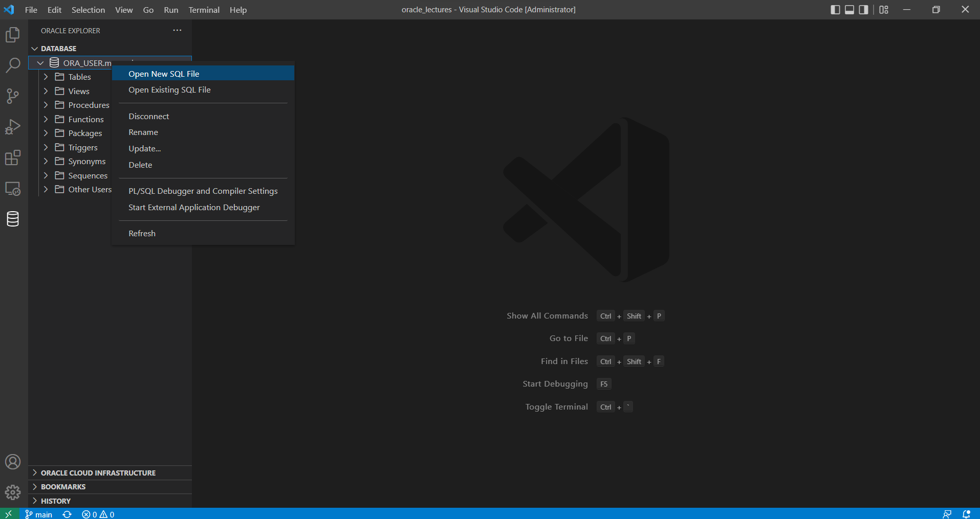Expand the Views folder

(46, 91)
